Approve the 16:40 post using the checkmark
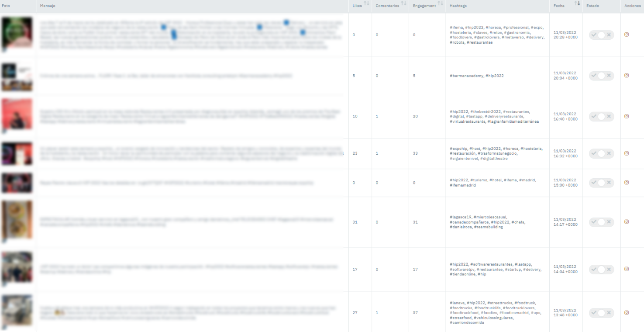The image size is (644, 332). pyautogui.click(x=593, y=116)
